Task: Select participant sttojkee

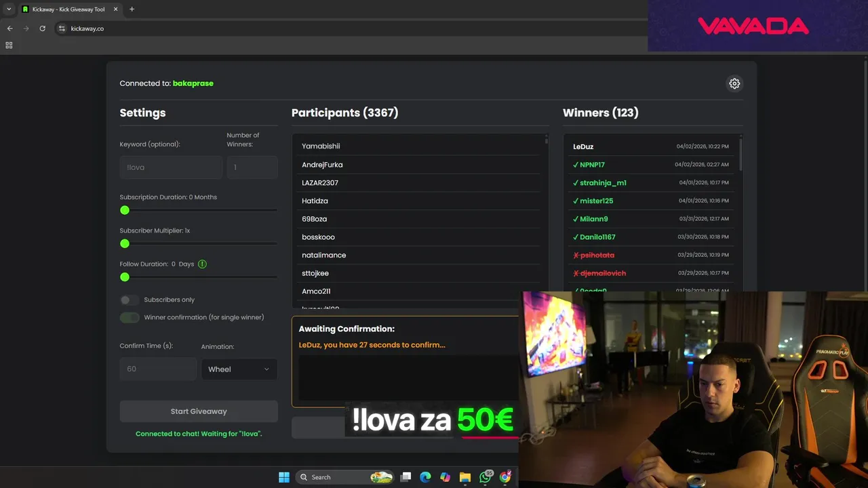Action: pos(420,273)
